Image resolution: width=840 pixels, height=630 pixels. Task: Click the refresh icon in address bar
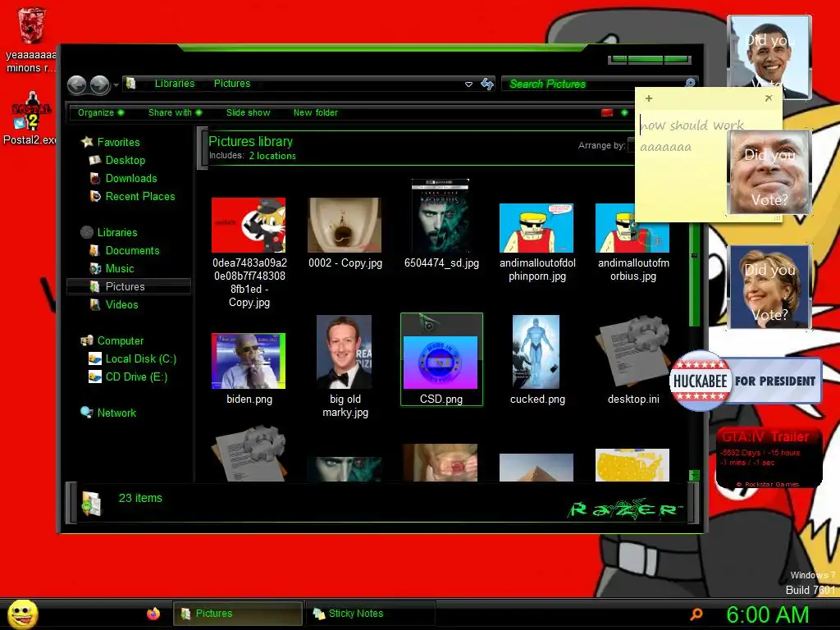(x=487, y=84)
